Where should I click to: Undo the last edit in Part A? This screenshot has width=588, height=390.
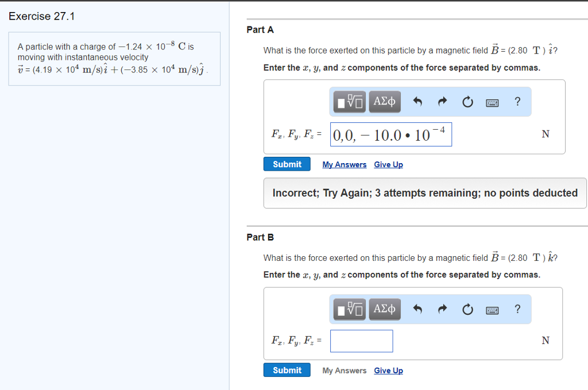pyautogui.click(x=417, y=102)
